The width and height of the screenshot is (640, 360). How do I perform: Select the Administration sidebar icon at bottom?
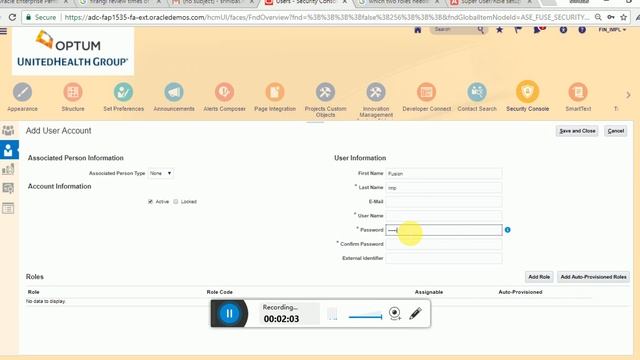[x=8, y=208]
